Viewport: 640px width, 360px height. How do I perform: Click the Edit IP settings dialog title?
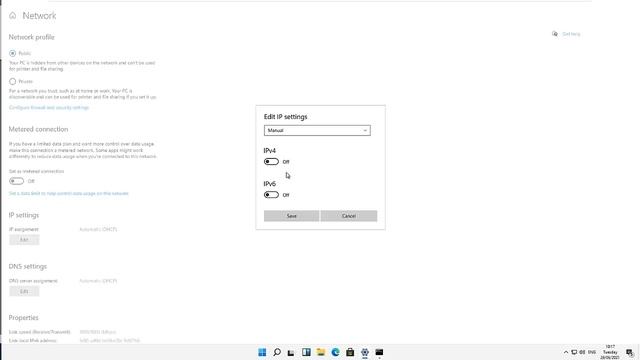(285, 117)
